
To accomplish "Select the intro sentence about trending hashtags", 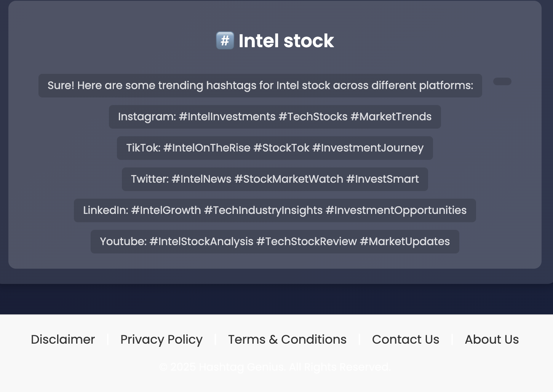I will 260,86.
